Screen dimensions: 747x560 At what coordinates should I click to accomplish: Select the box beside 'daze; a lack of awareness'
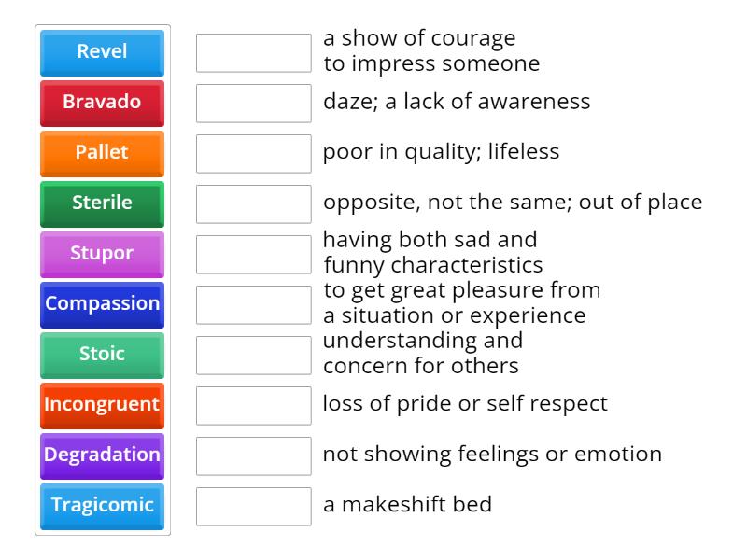254,104
